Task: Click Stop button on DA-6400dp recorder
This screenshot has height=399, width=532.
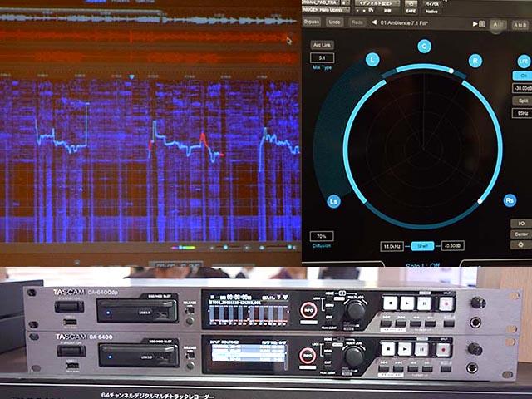Action: [x=390, y=303]
